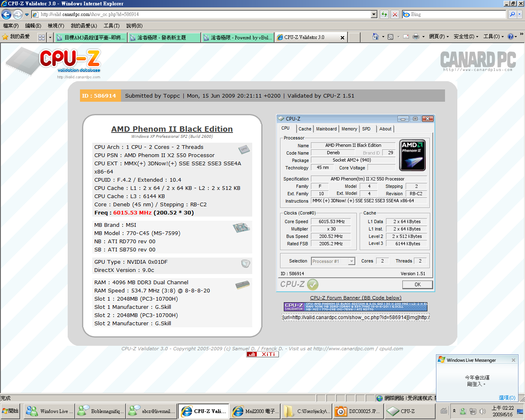Click the 開始 Start button
The width and height of the screenshot is (525, 420).
(x=11, y=411)
